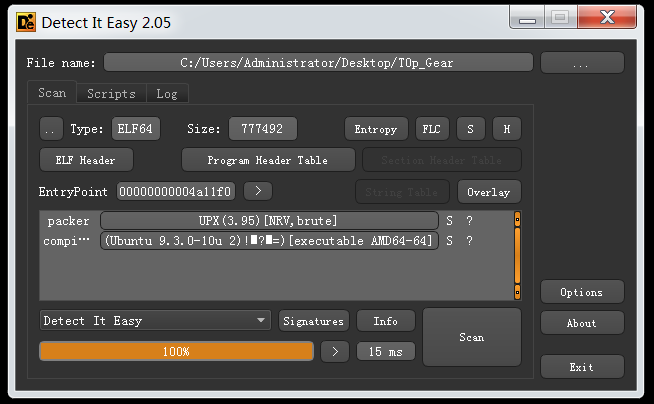Click the H button
654x404 pixels.
coord(507,129)
